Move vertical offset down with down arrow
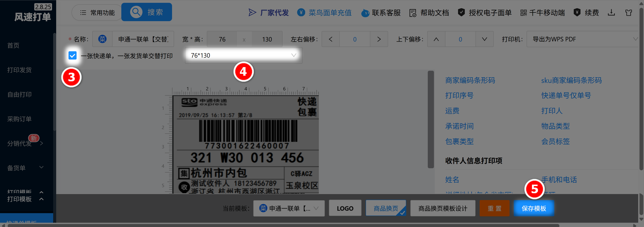This screenshot has height=227, width=644. pos(484,39)
